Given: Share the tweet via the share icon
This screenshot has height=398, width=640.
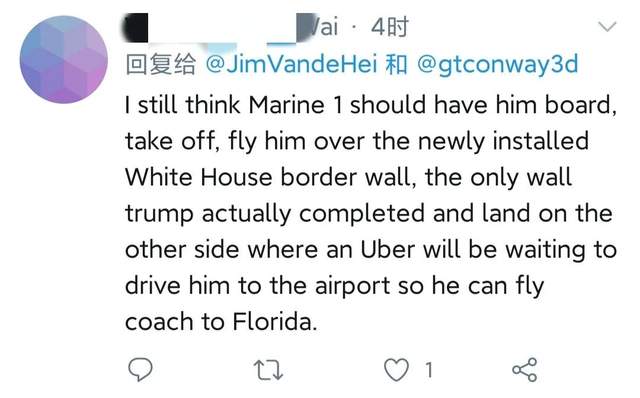Looking at the screenshot, I should [x=525, y=369].
